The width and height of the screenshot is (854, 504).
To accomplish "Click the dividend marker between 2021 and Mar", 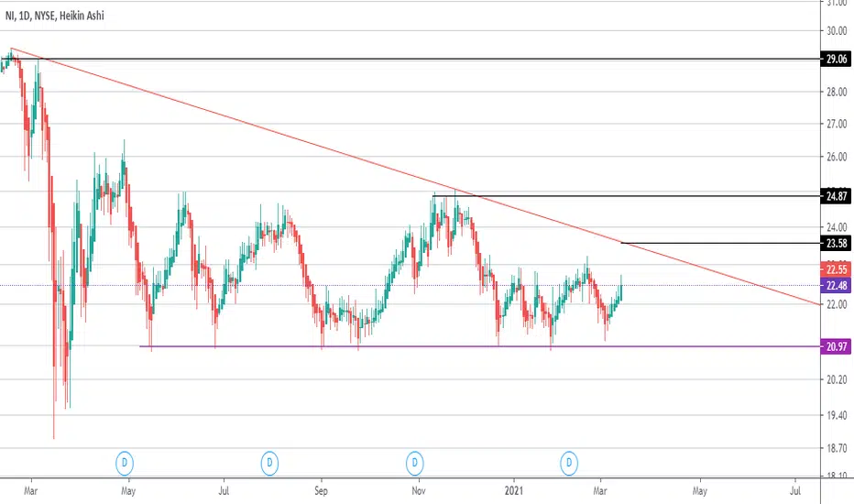I will point(569,463).
